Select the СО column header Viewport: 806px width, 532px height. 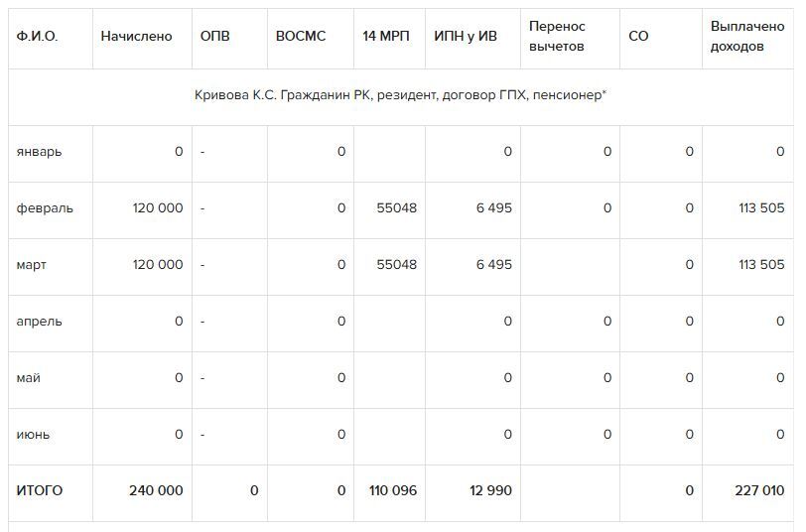[638, 36]
